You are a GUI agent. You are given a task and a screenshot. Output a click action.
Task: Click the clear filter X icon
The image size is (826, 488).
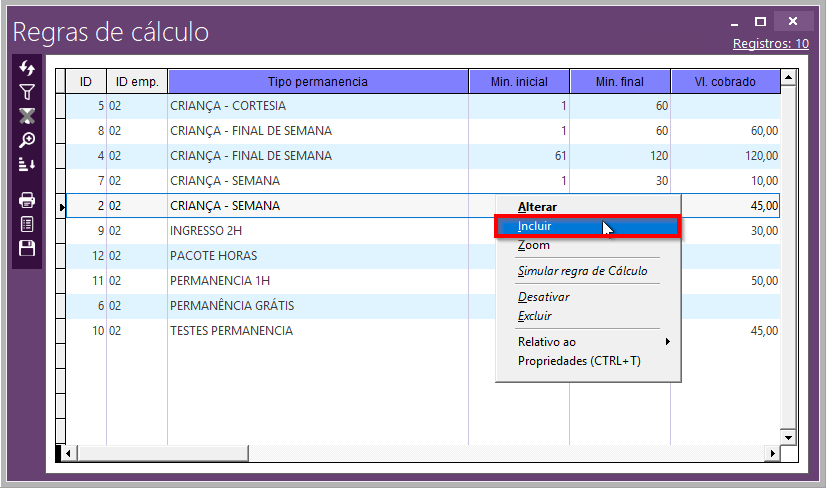(27, 116)
